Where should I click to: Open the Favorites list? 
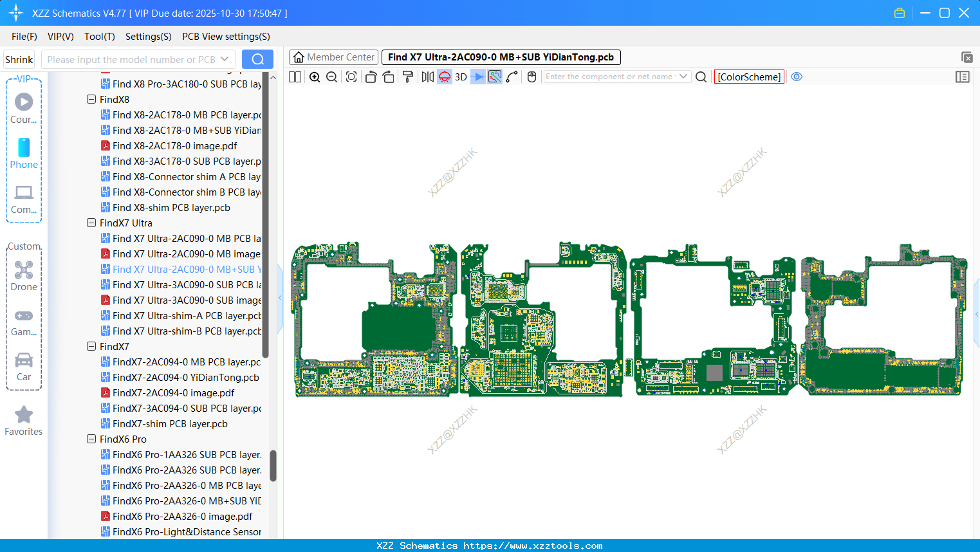(x=24, y=421)
